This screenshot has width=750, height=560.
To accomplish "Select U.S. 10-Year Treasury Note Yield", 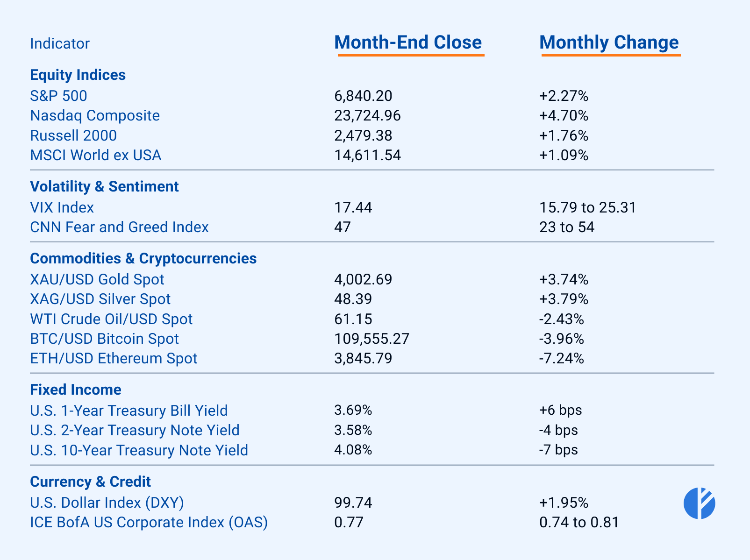I will pos(139,450).
